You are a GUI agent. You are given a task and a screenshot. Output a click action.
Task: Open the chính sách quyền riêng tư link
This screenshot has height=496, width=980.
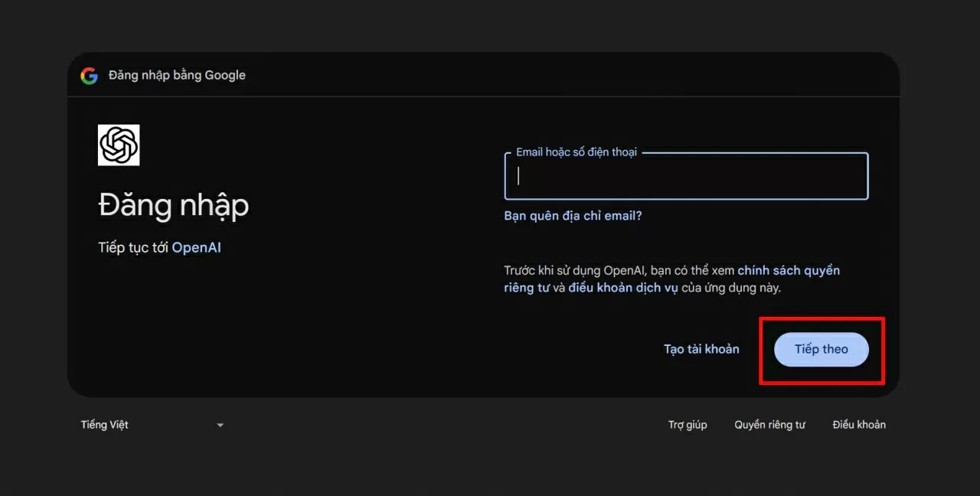[788, 270]
